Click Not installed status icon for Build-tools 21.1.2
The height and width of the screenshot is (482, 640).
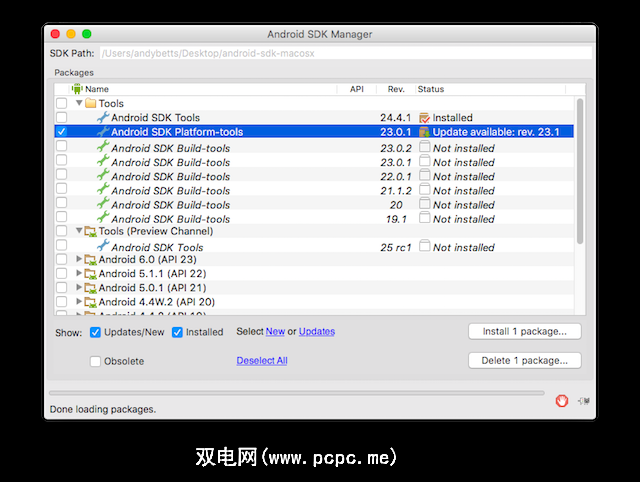click(x=424, y=189)
